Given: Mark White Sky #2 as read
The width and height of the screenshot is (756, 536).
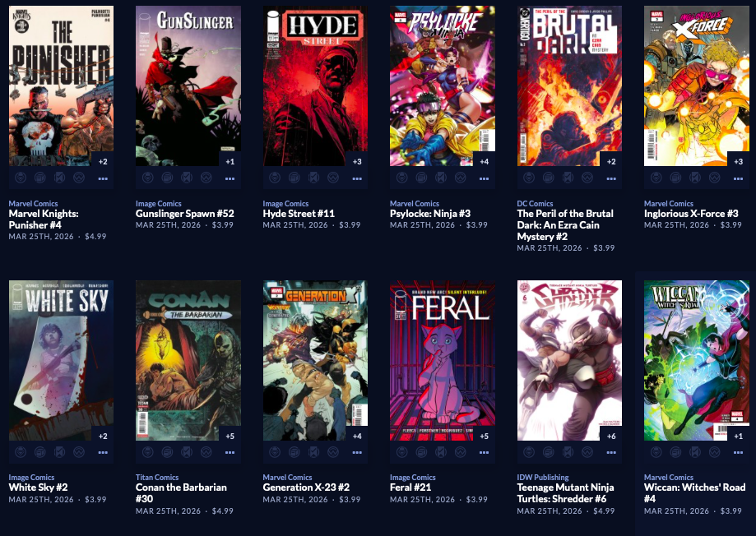Looking at the screenshot, I should pos(59,452).
